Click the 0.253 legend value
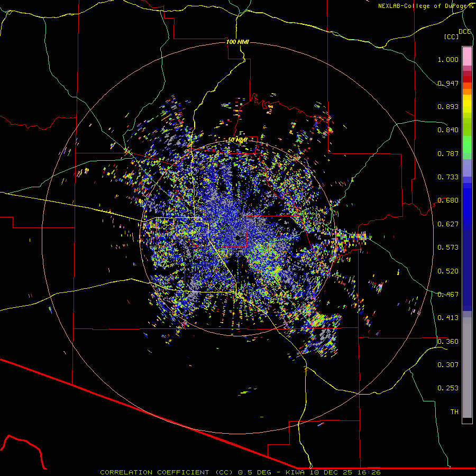The image size is (476, 476). click(x=448, y=388)
